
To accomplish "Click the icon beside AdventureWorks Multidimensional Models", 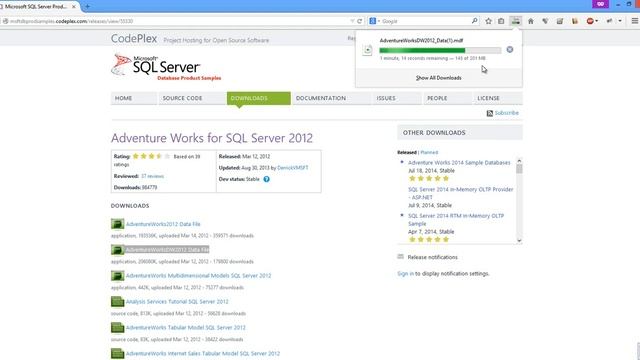I will (118, 276).
